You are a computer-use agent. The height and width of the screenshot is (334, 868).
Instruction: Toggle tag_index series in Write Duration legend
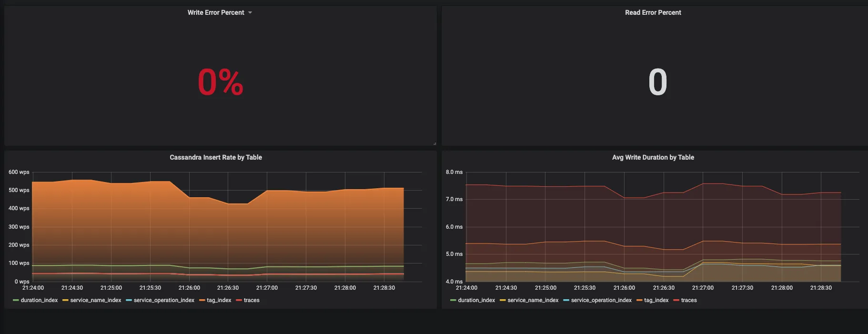point(656,300)
